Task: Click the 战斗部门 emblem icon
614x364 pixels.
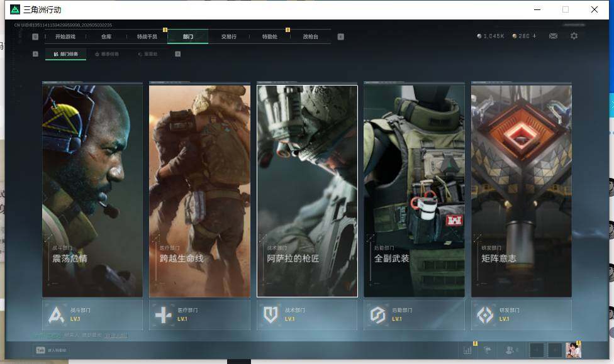Action: [57, 315]
